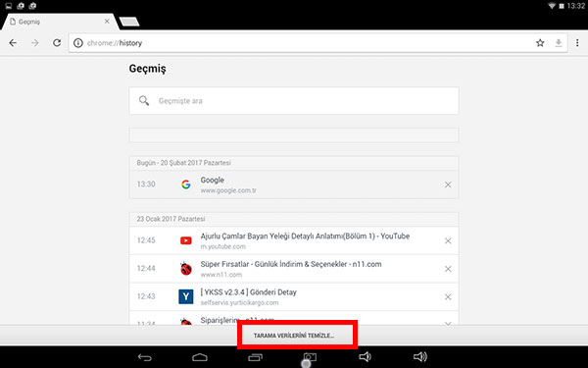The width and height of the screenshot is (588, 368).
Task: Remove the YouTube entry from history
Action: tap(448, 240)
